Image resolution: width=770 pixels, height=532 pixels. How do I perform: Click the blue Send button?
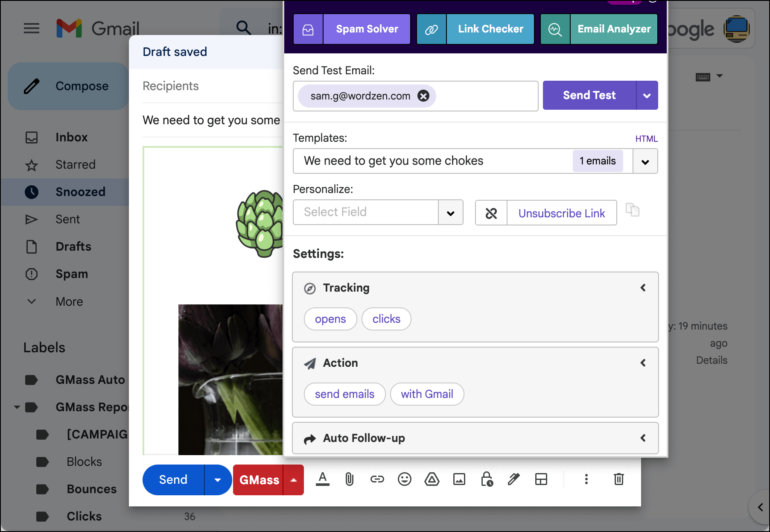point(173,480)
